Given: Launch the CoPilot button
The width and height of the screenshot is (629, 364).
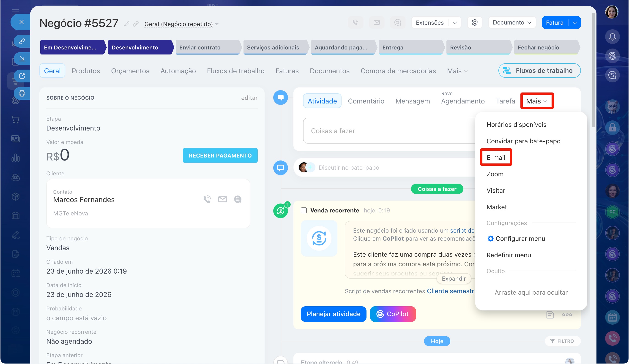Looking at the screenshot, I should pyautogui.click(x=393, y=314).
